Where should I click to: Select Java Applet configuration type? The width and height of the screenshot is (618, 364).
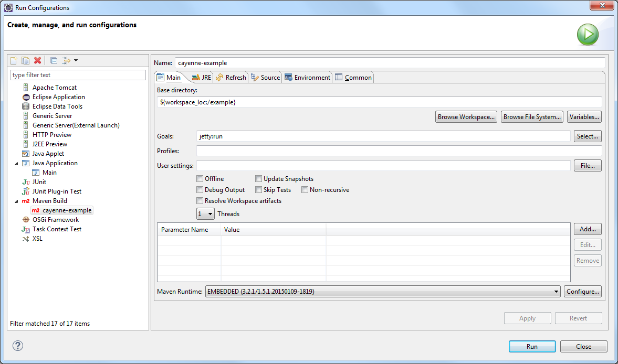click(48, 154)
